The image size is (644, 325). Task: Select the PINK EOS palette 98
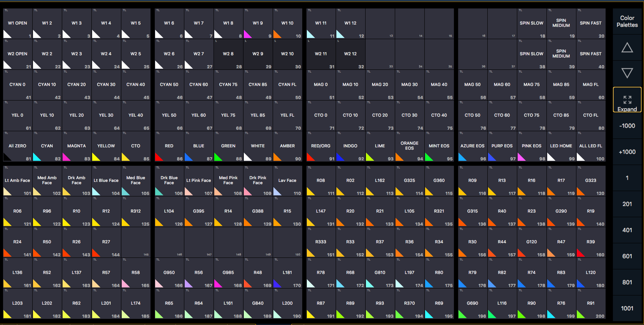point(531,147)
